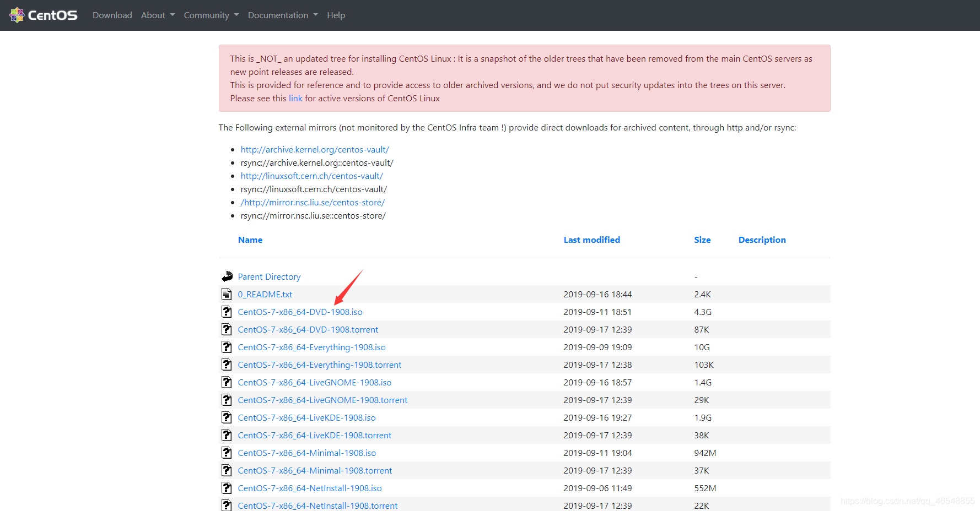
Task: Open the Help page in navbar
Action: [336, 15]
